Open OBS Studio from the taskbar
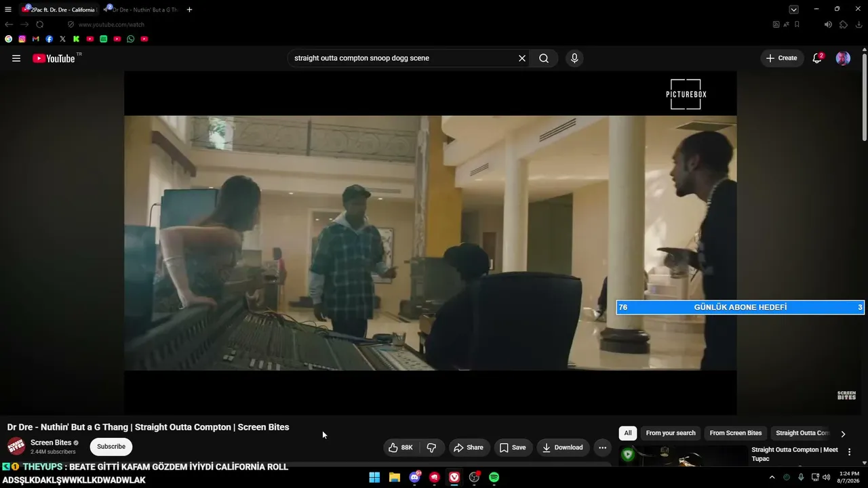 (x=474, y=477)
